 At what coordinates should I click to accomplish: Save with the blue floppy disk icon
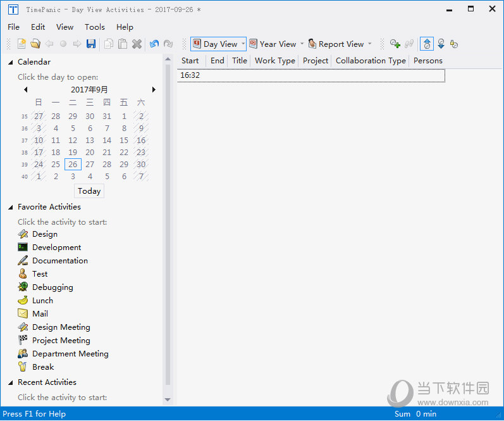(x=91, y=44)
